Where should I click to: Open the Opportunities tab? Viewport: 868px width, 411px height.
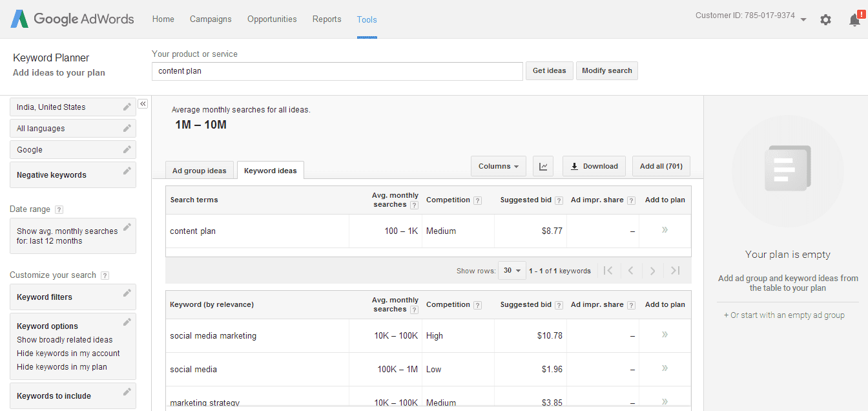272,19
